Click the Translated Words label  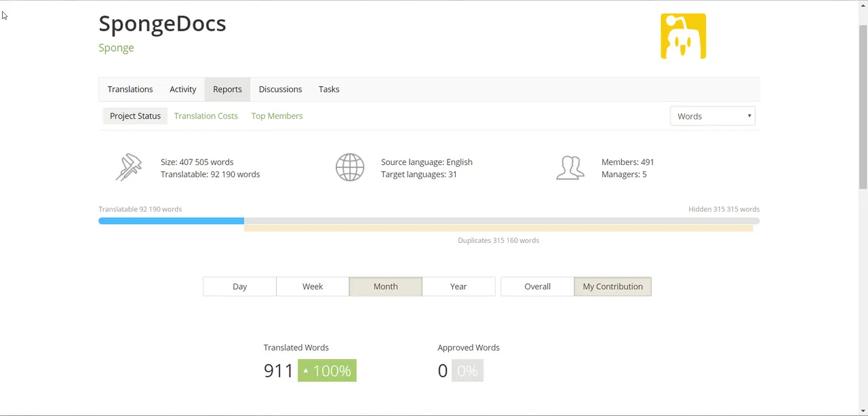pyautogui.click(x=296, y=347)
